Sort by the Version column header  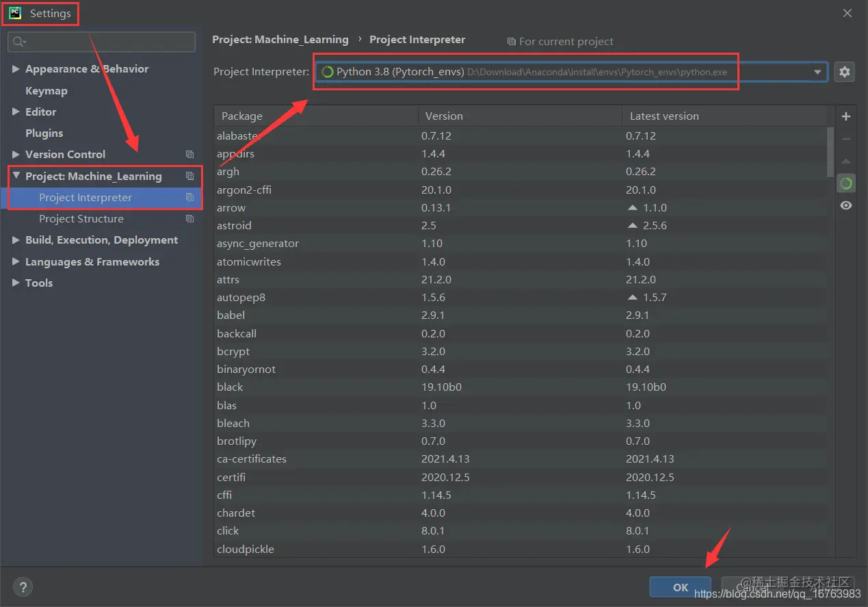click(520, 116)
